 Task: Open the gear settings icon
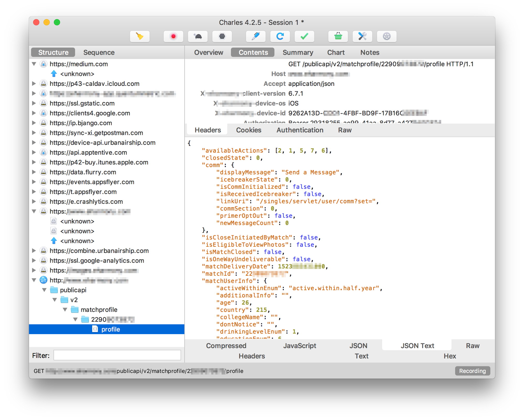(386, 36)
